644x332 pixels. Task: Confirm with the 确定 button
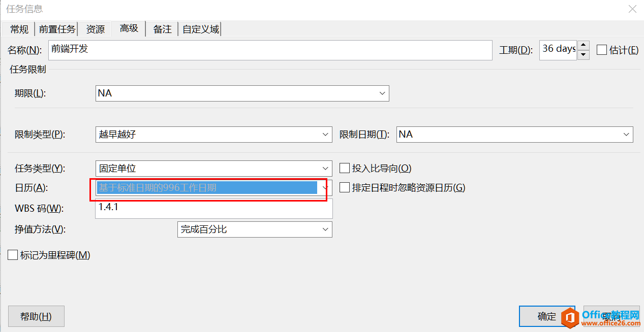point(546,316)
